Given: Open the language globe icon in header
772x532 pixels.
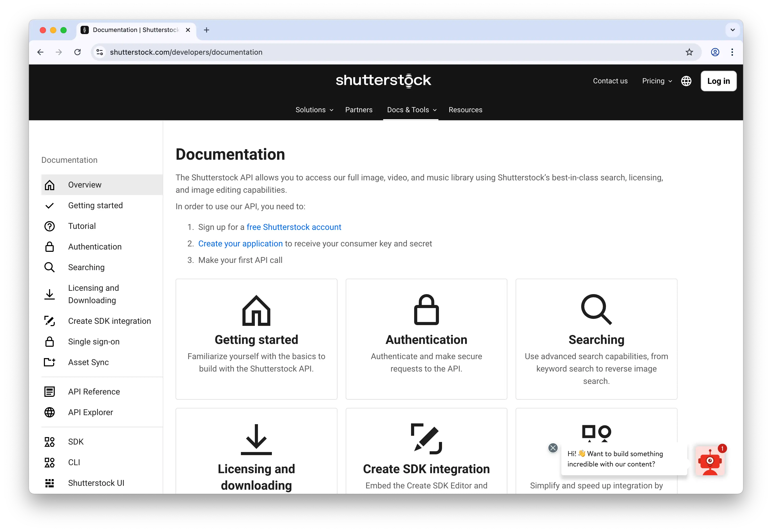Looking at the screenshot, I should click(x=686, y=81).
